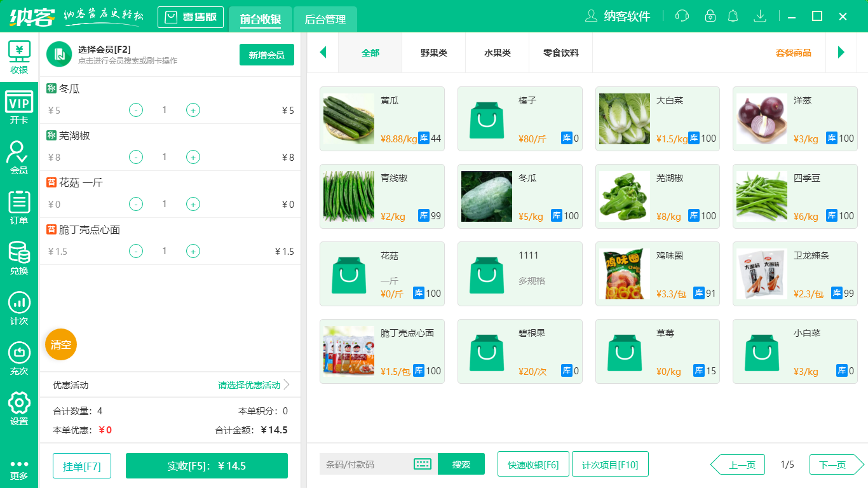Click the member selection avatar icon
868x488 pixels.
[x=59, y=55]
